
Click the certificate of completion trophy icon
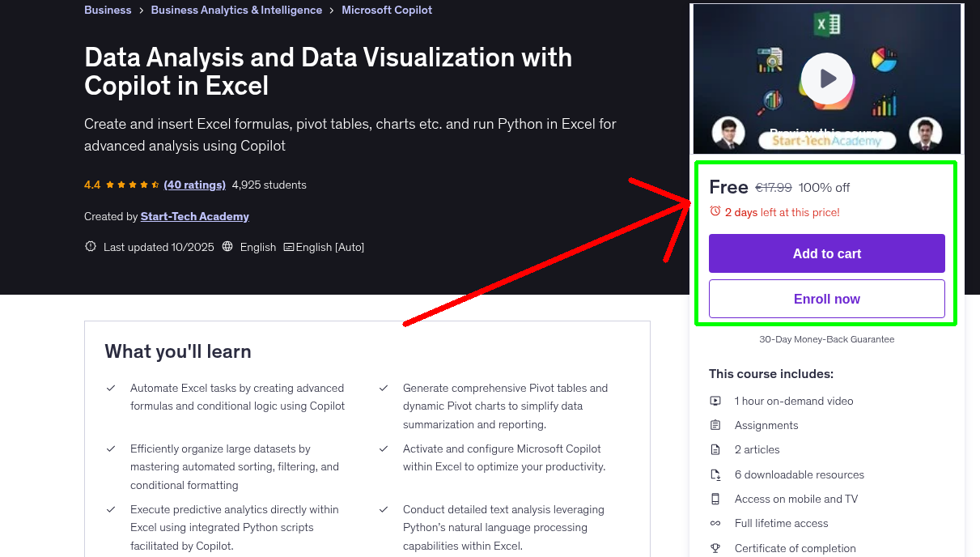pos(715,548)
